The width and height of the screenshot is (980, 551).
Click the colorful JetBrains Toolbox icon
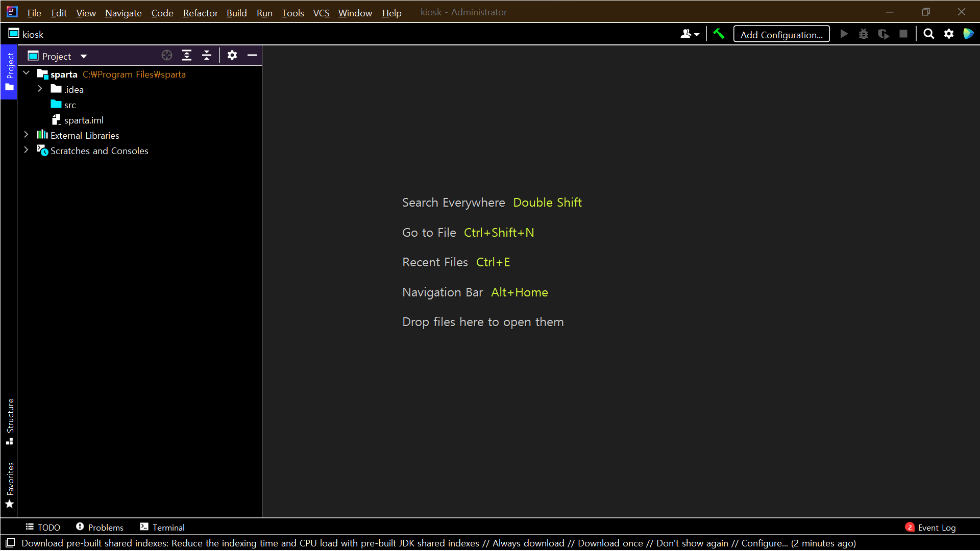(968, 34)
